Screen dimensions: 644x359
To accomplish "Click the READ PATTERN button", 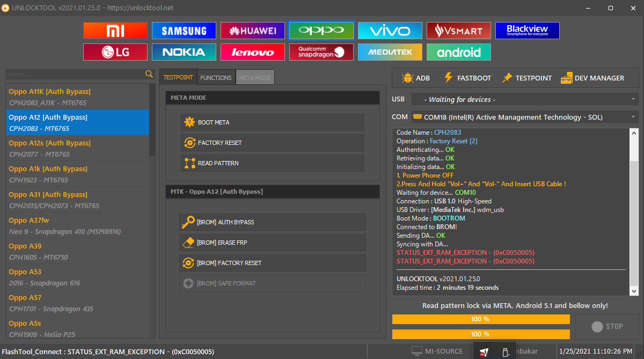I will [x=273, y=163].
